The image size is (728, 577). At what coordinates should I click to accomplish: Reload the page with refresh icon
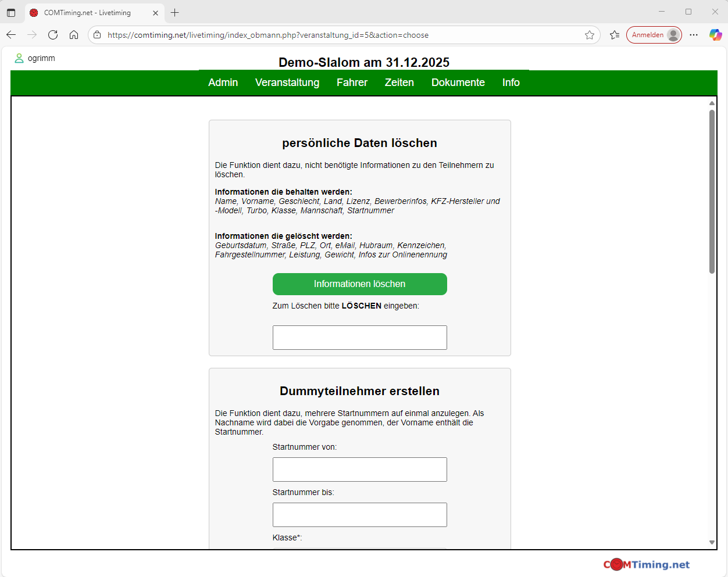pyautogui.click(x=53, y=35)
